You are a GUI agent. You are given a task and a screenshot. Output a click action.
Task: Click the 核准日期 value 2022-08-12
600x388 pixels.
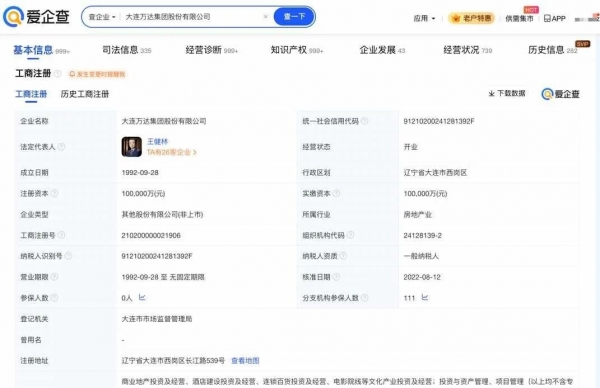point(422,277)
